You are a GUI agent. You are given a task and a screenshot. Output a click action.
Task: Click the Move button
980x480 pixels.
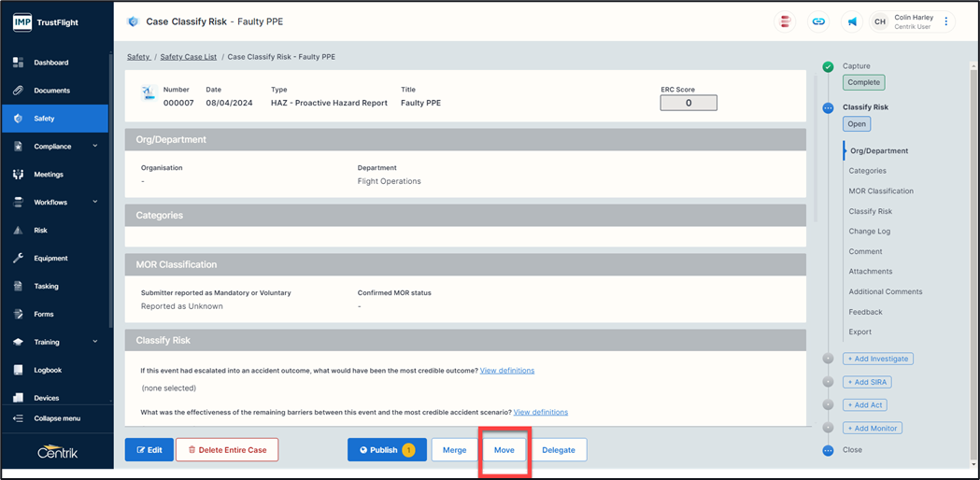click(x=504, y=450)
